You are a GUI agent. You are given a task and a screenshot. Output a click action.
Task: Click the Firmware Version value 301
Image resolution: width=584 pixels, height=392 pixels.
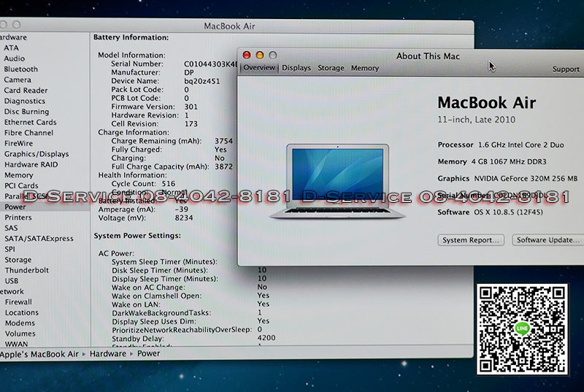[x=191, y=107]
